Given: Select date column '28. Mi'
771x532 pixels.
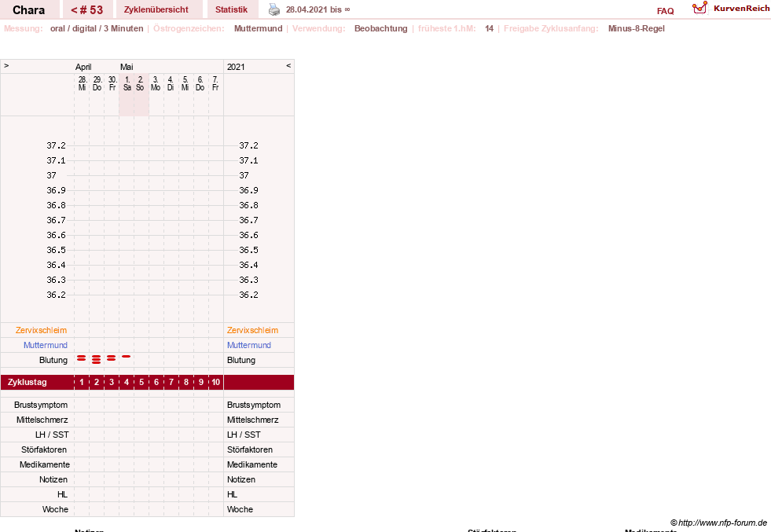Looking at the screenshot, I should [82, 83].
